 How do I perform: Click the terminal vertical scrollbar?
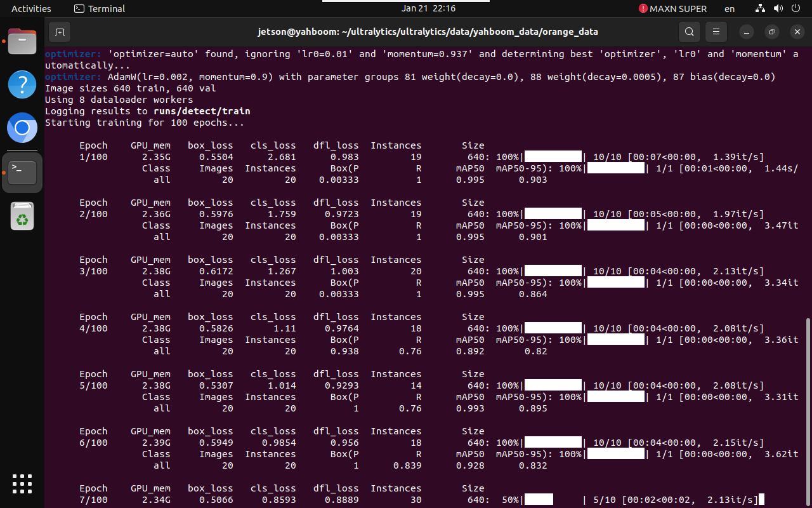point(808,411)
